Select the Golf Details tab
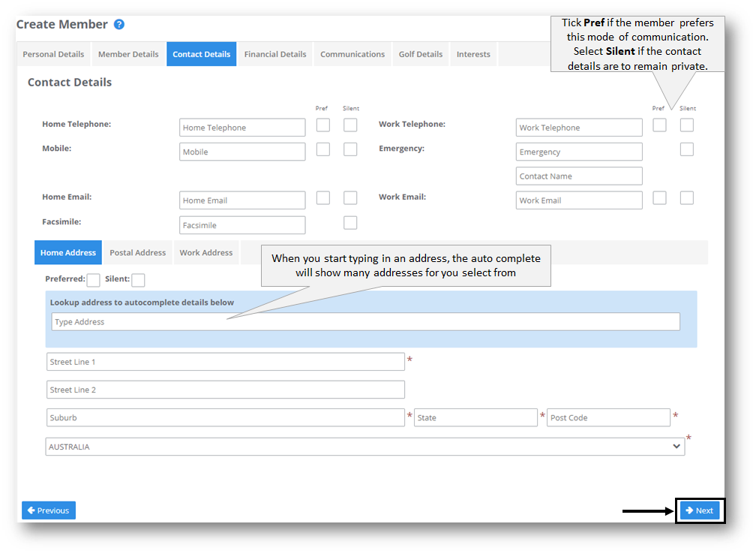 [420, 53]
